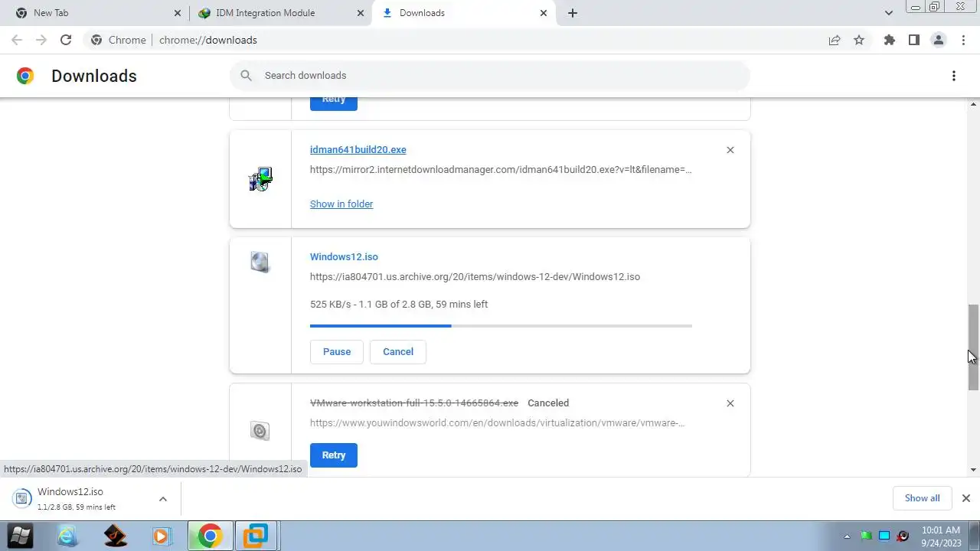Viewport: 980px width, 551px height.
Task: Click the Chrome logo beside Downloads
Action: 25,76
